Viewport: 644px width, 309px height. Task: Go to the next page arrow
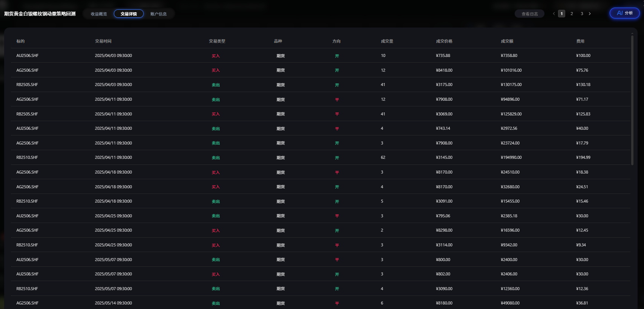(x=590, y=14)
